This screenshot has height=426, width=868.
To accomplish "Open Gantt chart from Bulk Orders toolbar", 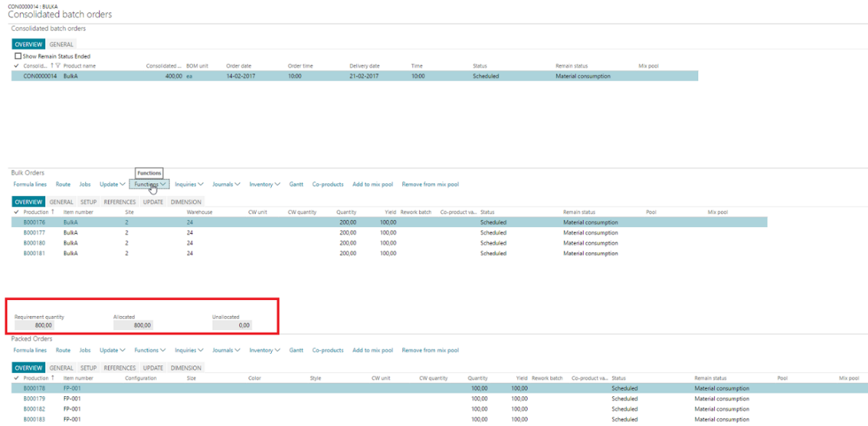I will pyautogui.click(x=296, y=184).
